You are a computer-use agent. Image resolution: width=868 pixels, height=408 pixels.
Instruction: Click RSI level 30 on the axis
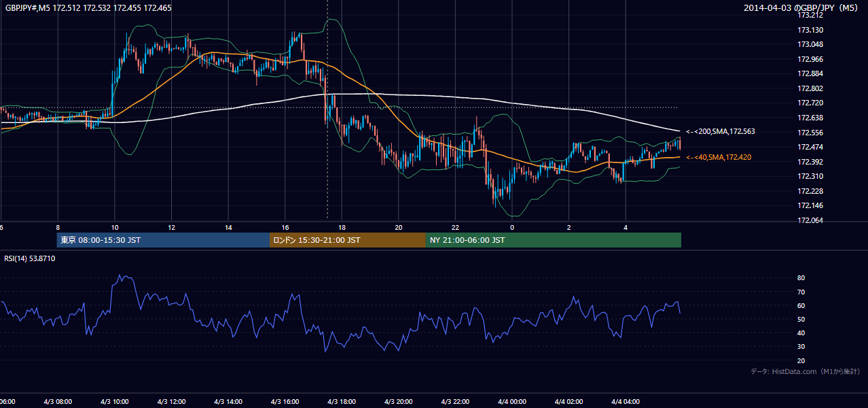[x=801, y=346]
